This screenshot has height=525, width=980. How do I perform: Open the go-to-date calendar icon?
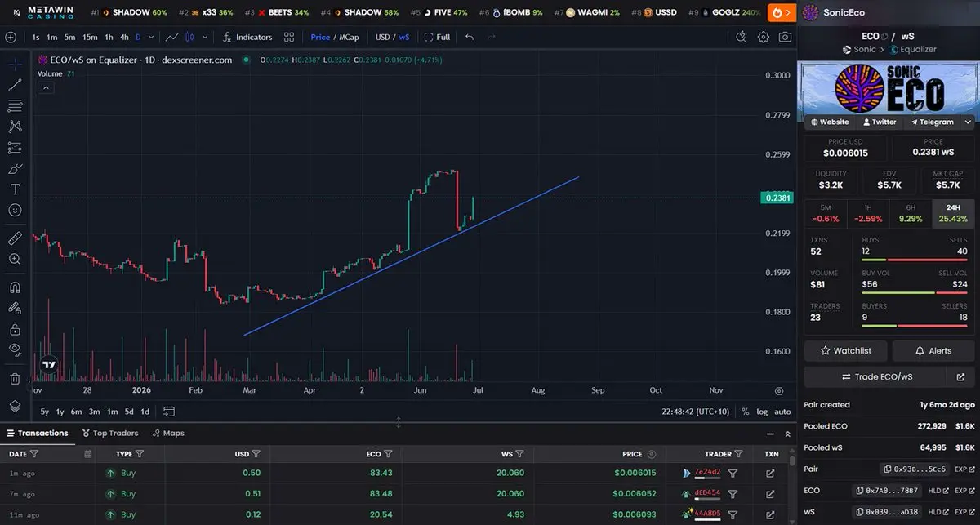pyautogui.click(x=169, y=412)
